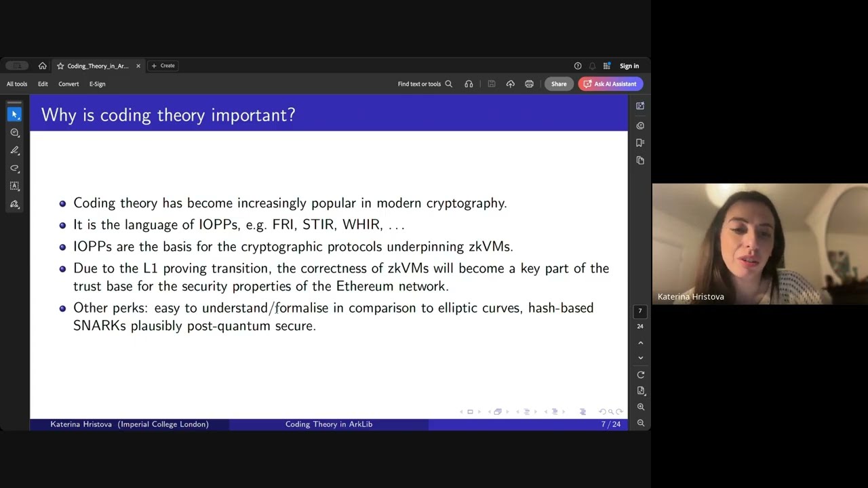
Task: Open the page thumbnails panel
Action: coord(640,161)
